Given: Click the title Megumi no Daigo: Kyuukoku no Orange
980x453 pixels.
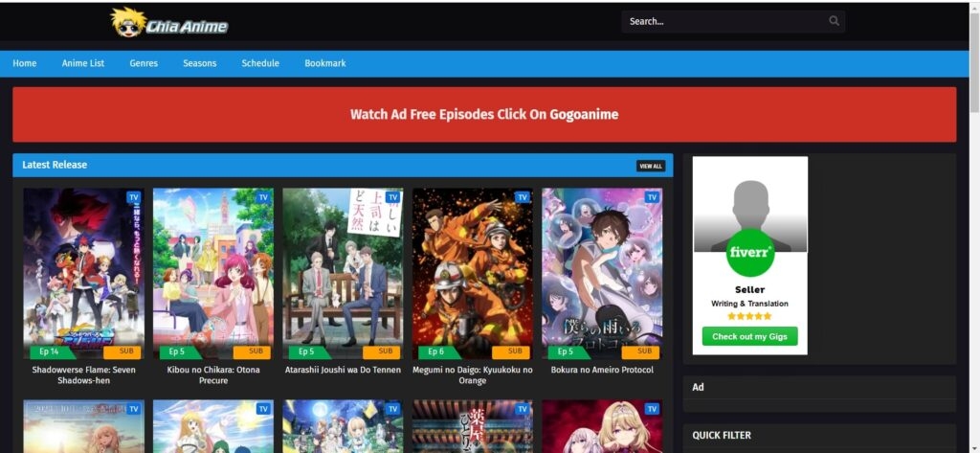Looking at the screenshot, I should point(473,374).
